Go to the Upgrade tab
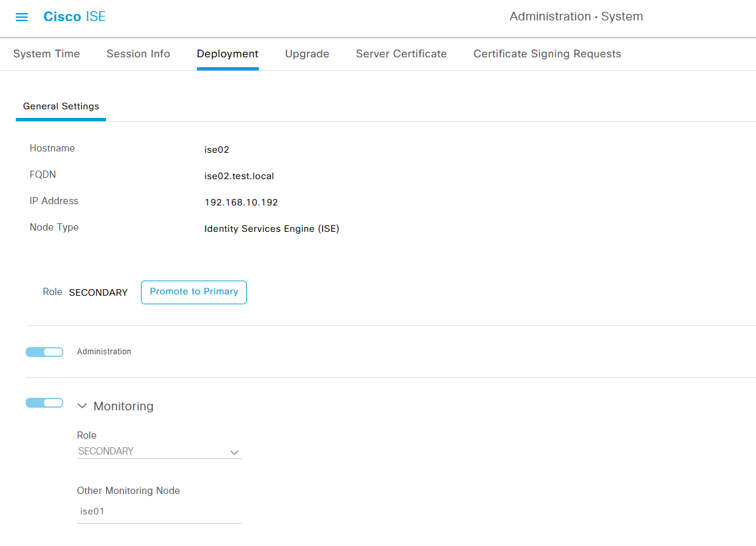Viewport: 756px width, 546px height. point(307,53)
